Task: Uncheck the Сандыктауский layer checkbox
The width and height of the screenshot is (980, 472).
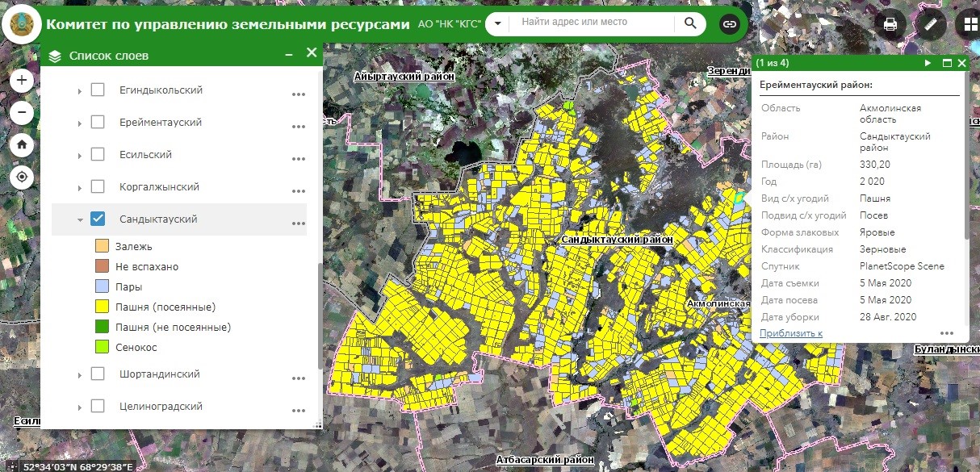Action: click(x=98, y=219)
